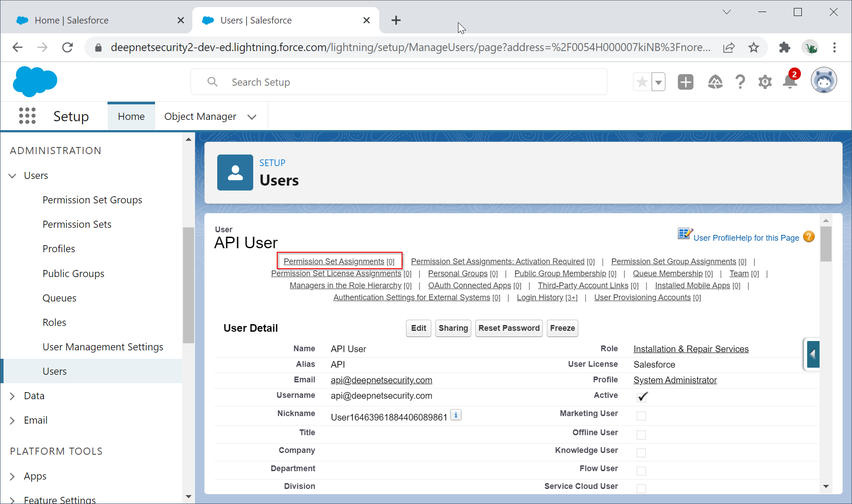Toggle the Offline User checkbox

pyautogui.click(x=641, y=434)
